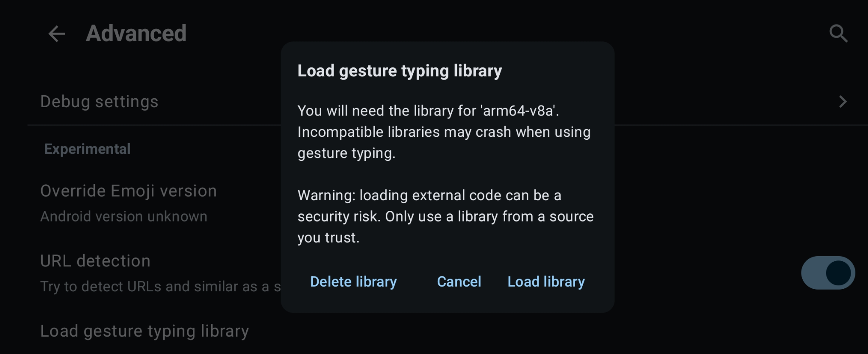Click the URL detection setting label

tap(95, 261)
